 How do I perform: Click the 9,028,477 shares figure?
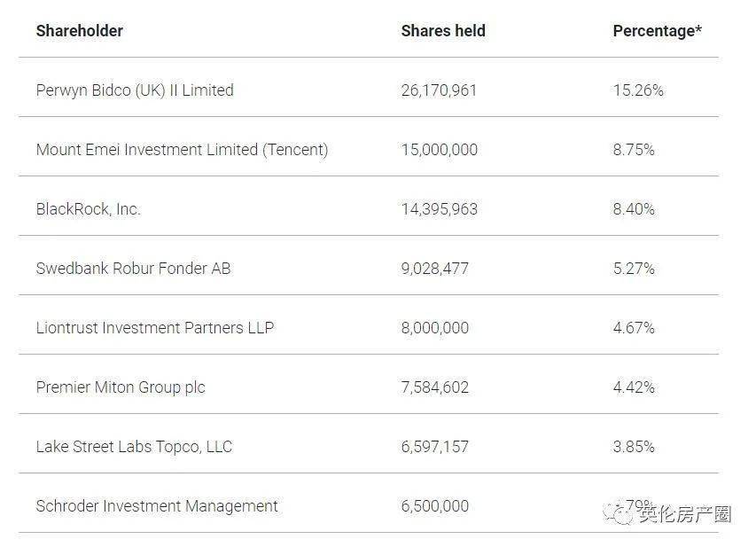coord(434,269)
